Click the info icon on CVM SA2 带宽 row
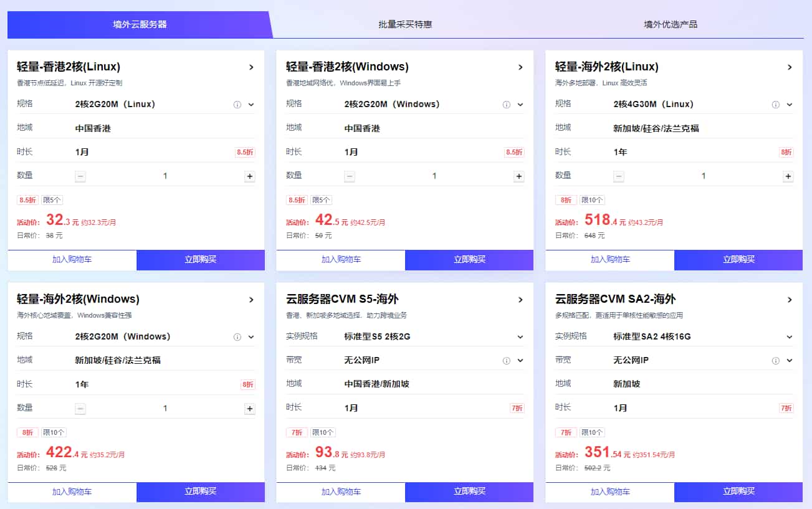The width and height of the screenshot is (812, 509). coord(775,360)
